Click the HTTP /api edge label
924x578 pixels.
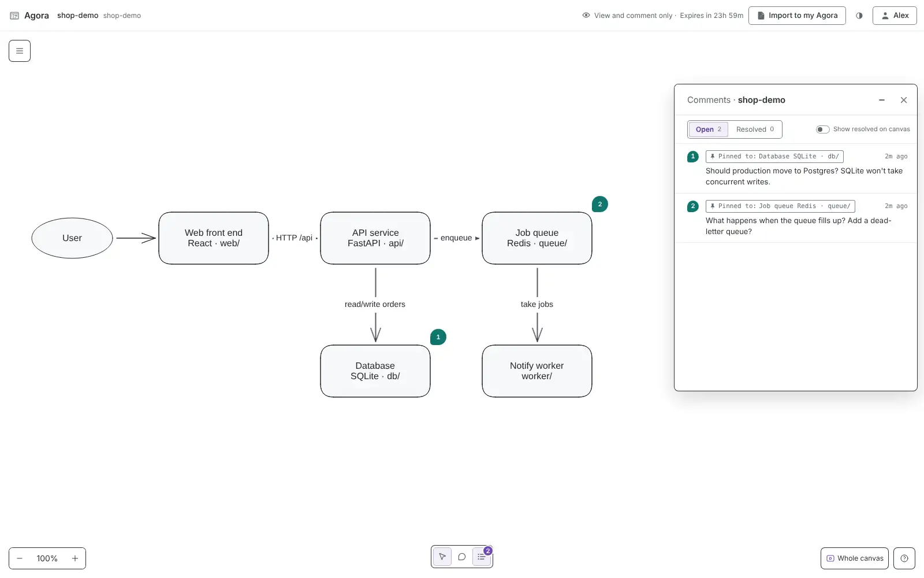point(295,238)
